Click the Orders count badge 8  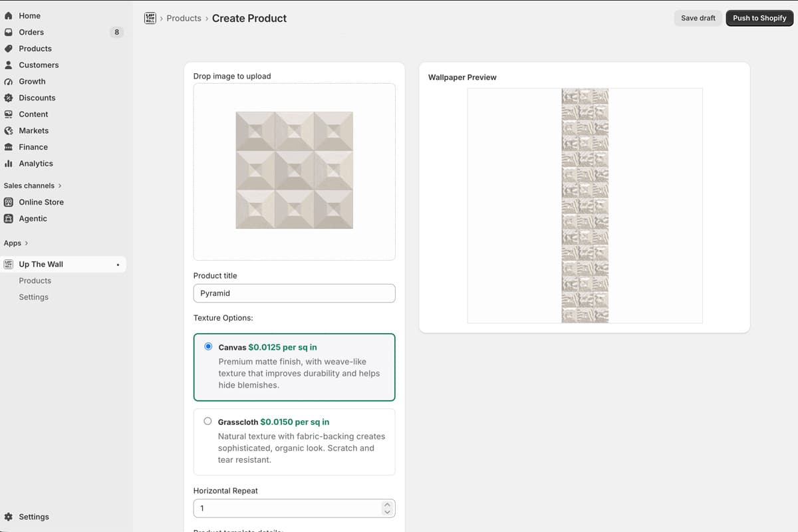[117, 32]
